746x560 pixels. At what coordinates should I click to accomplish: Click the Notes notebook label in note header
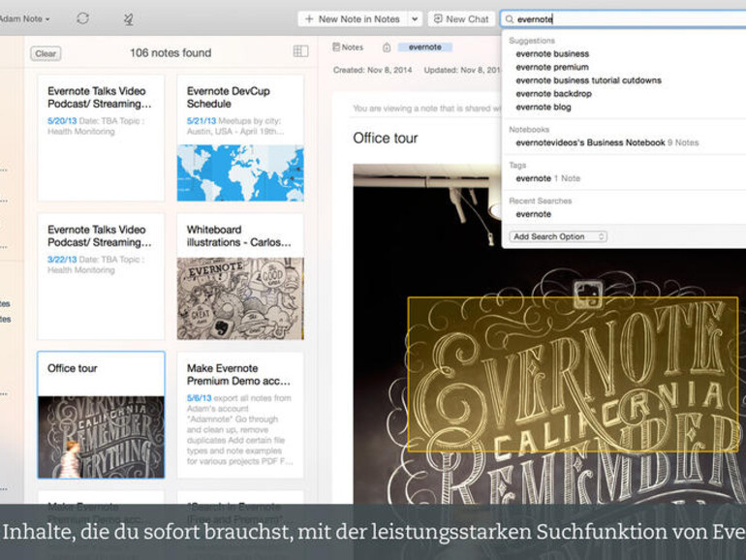[x=348, y=47]
